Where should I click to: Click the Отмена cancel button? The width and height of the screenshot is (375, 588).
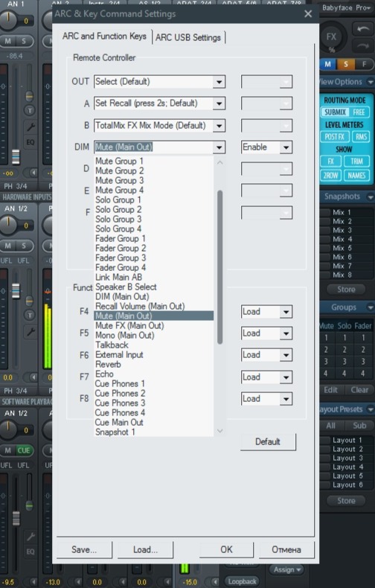[x=286, y=550]
